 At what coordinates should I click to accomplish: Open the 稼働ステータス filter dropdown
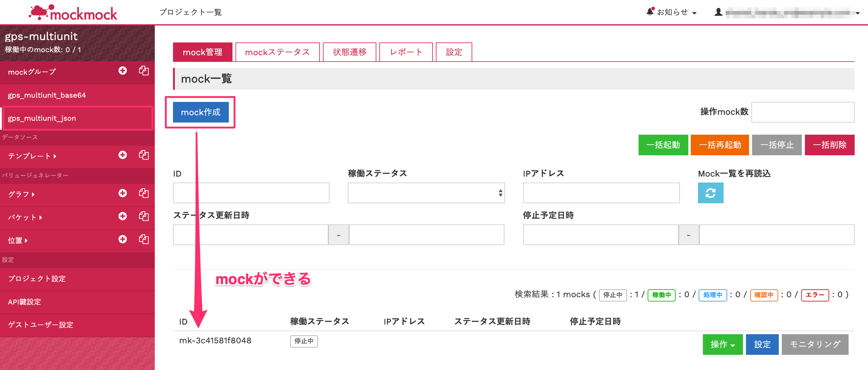point(426,193)
